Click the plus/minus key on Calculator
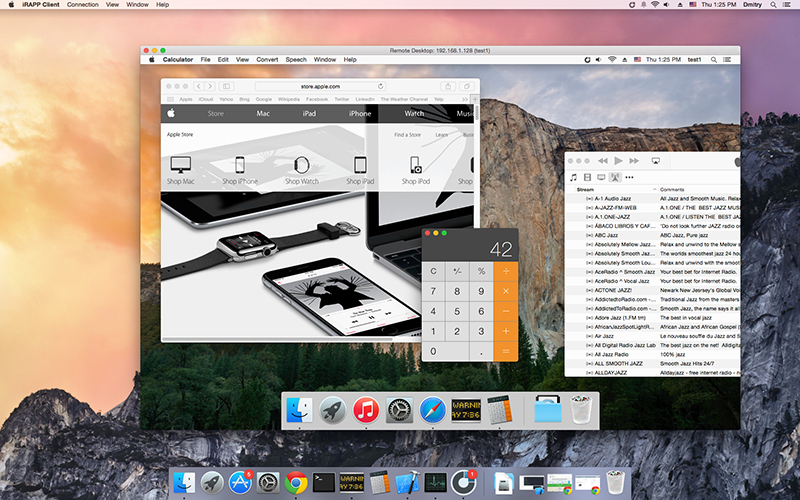Image resolution: width=800 pixels, height=500 pixels. coord(457,271)
